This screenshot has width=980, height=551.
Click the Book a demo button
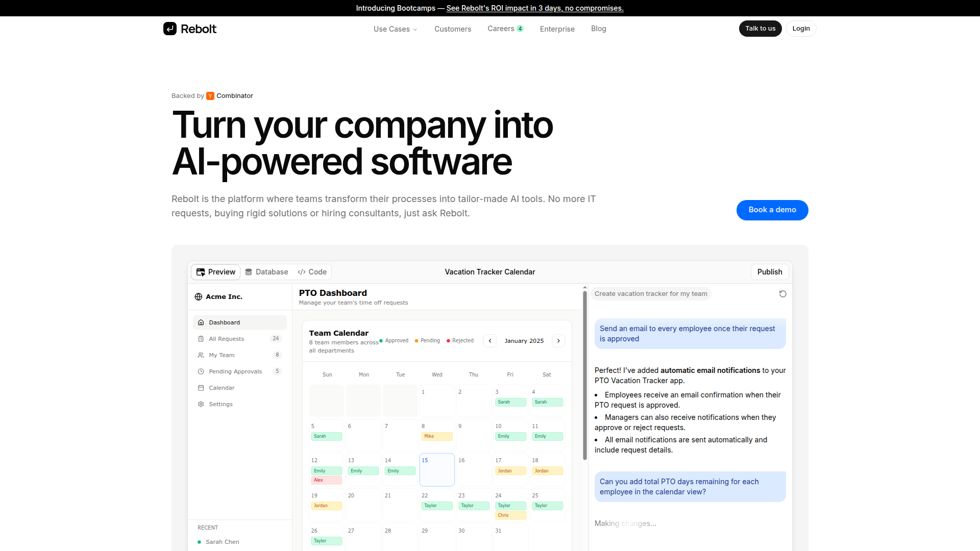[772, 210]
